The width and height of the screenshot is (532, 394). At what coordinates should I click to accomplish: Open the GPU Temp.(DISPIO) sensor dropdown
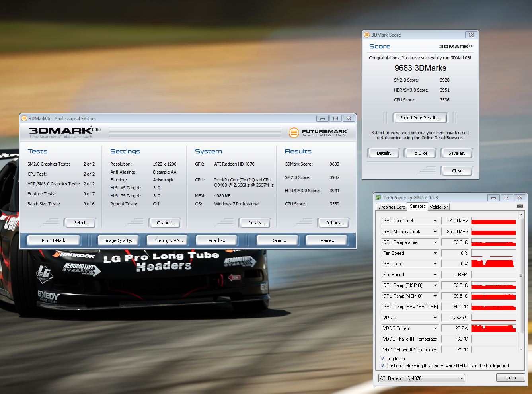[435, 285]
